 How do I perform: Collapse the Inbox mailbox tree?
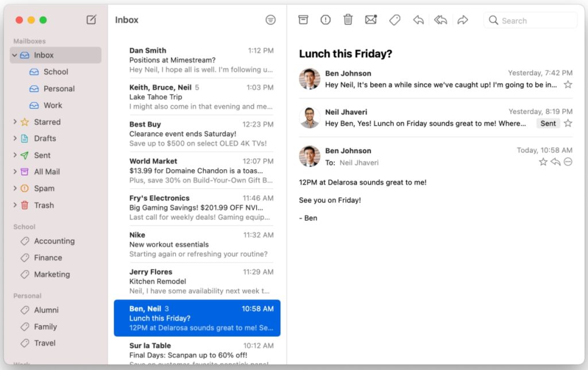click(14, 55)
